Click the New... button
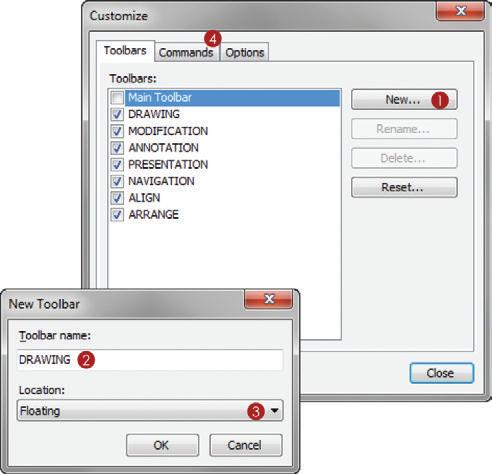This screenshot has height=474, width=492. (404, 99)
